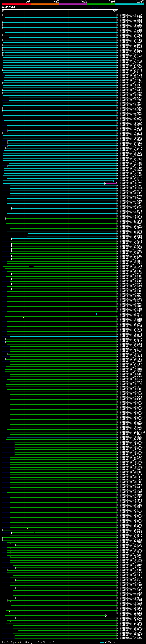Image resolution: width=146 pixels, height=644 pixels.
Task: Open hit UniRef100_C4QJ89
Action: [131, 638]
